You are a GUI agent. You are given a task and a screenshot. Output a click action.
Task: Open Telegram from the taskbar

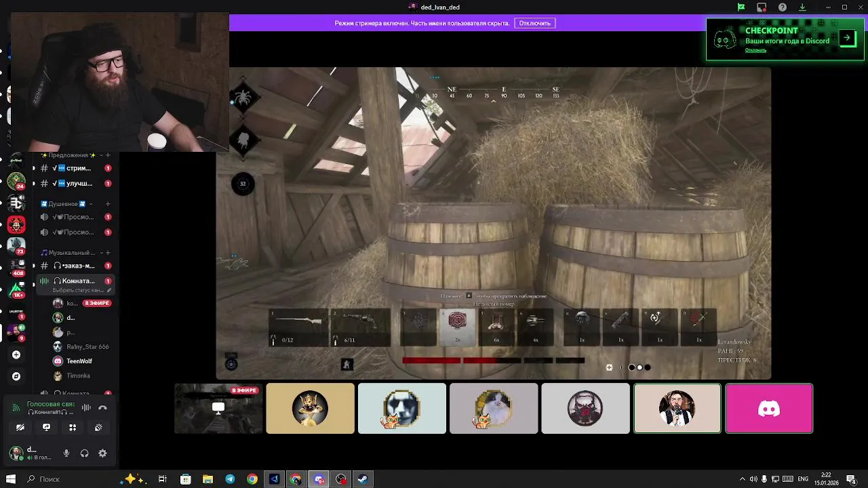[230, 479]
